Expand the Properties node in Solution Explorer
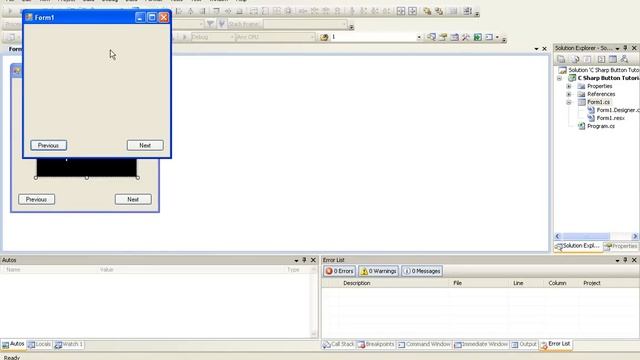640x360 pixels. 569,86
